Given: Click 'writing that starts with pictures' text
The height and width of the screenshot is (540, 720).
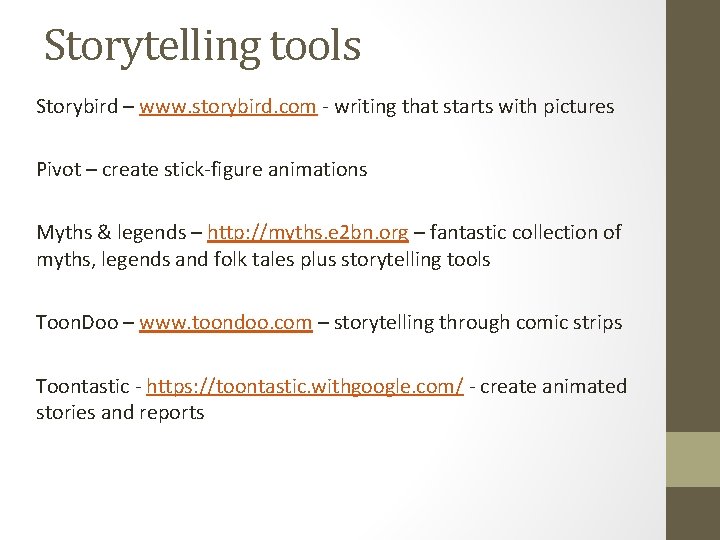Looking at the screenshot, I should (x=474, y=107).
